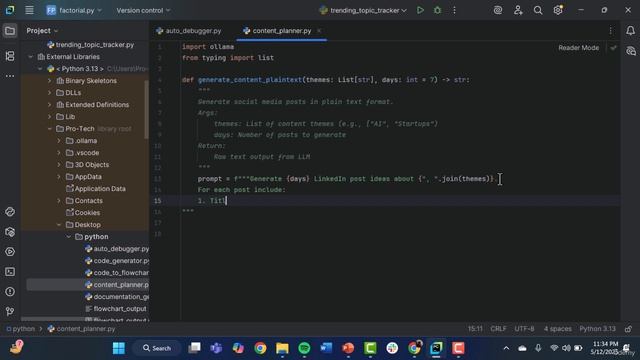Open factorial.py project dropdown
This screenshot has width=640, height=360.
[74, 10]
